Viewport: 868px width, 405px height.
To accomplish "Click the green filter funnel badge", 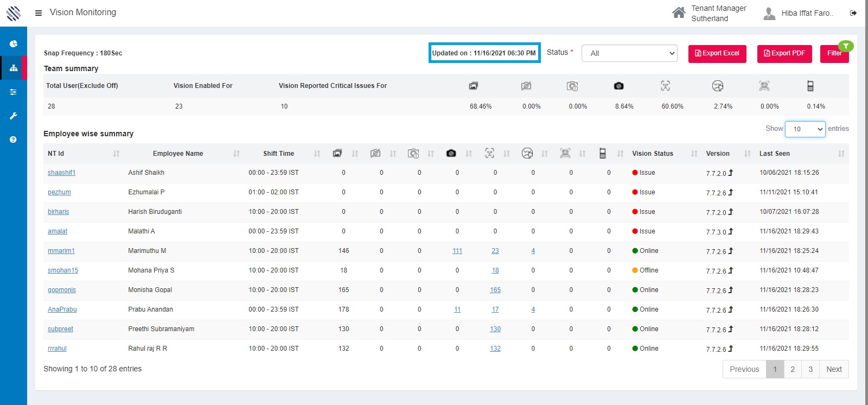I will pyautogui.click(x=846, y=46).
